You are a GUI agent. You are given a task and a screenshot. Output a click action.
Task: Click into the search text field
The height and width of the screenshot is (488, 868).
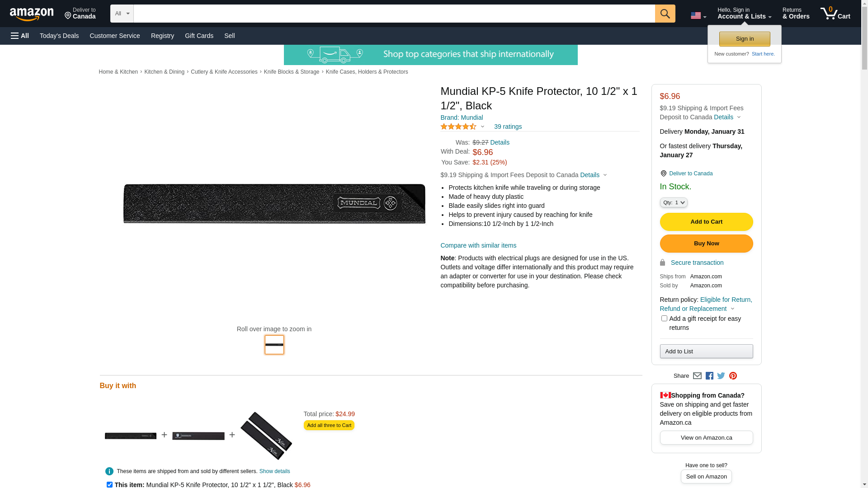point(394,14)
